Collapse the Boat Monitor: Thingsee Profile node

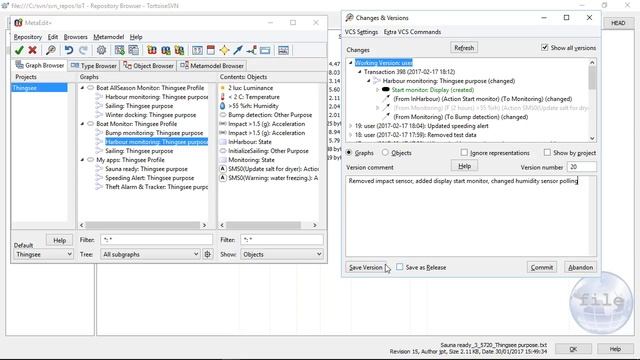[82, 124]
